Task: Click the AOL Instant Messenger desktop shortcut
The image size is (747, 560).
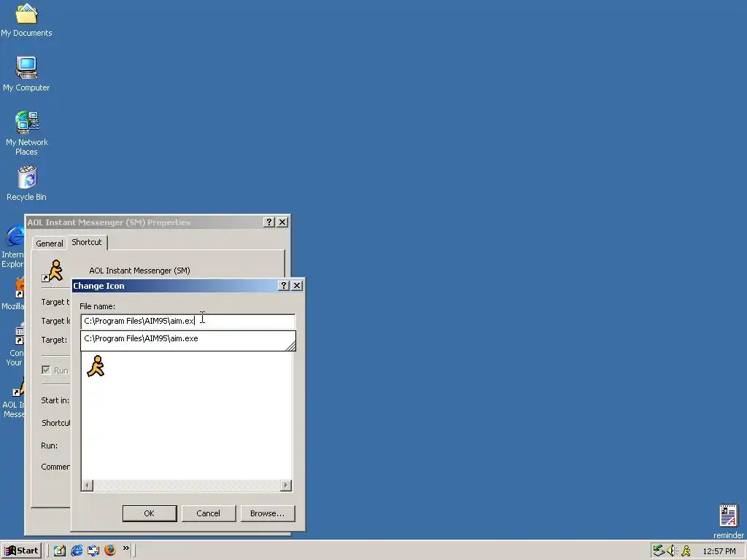Action: [x=13, y=397]
